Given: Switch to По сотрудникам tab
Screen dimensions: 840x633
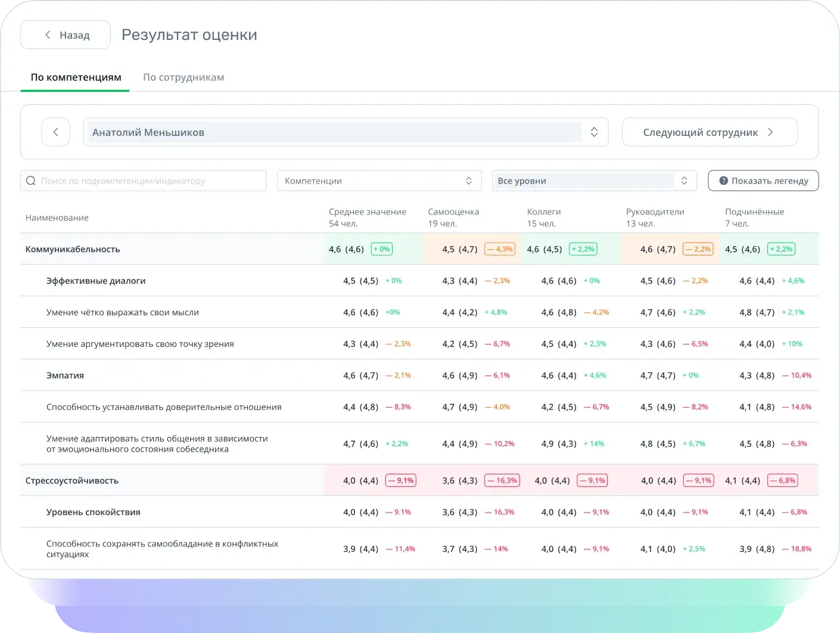Looking at the screenshot, I should [x=183, y=77].
